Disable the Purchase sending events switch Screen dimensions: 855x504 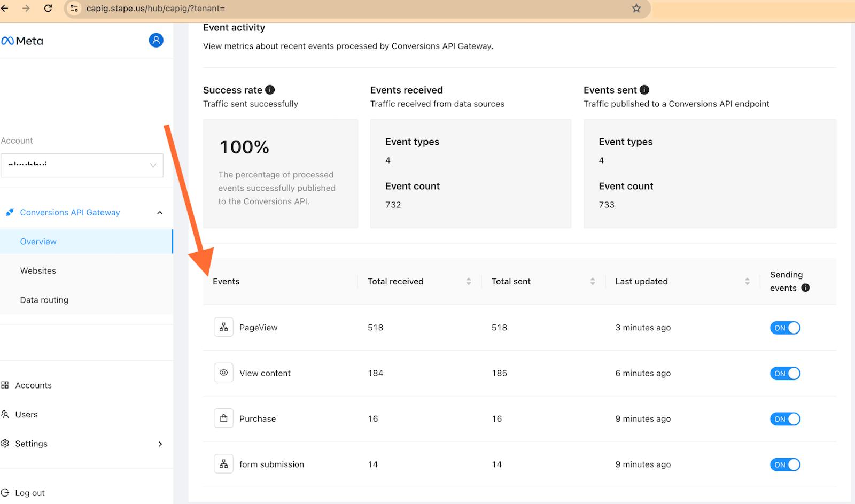click(785, 419)
